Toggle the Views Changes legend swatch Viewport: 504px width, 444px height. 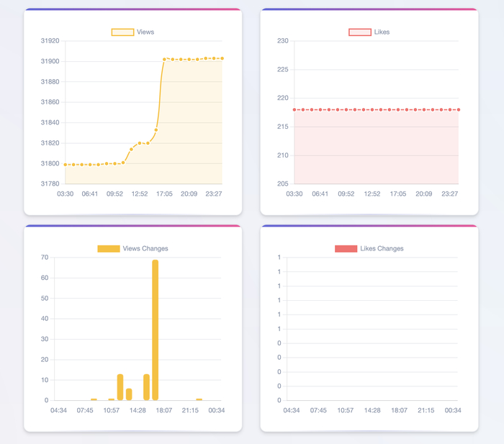click(x=109, y=249)
